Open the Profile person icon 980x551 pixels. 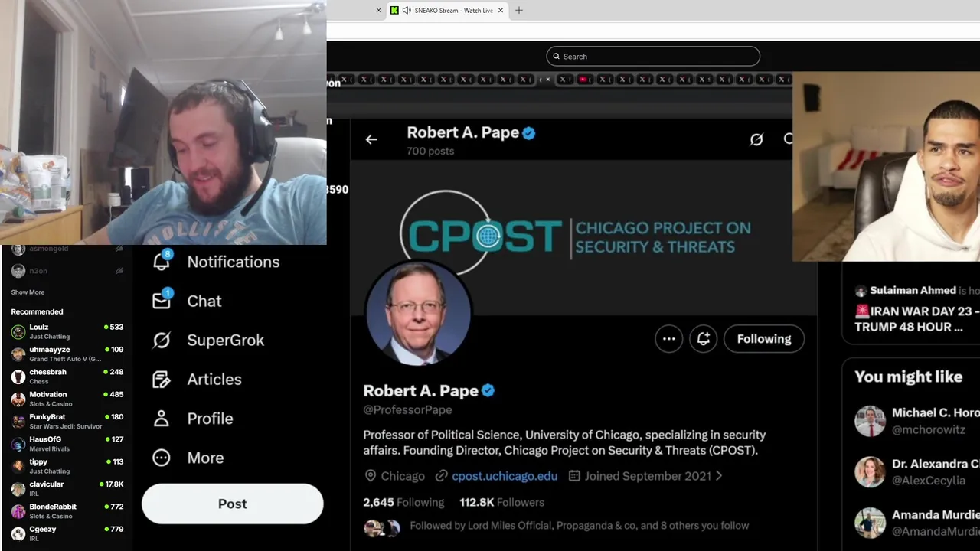[x=162, y=418]
